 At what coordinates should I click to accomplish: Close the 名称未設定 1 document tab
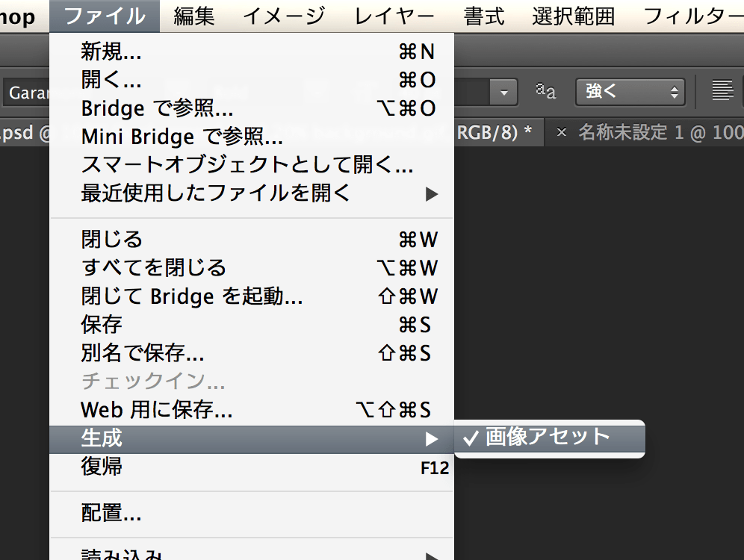(562, 133)
